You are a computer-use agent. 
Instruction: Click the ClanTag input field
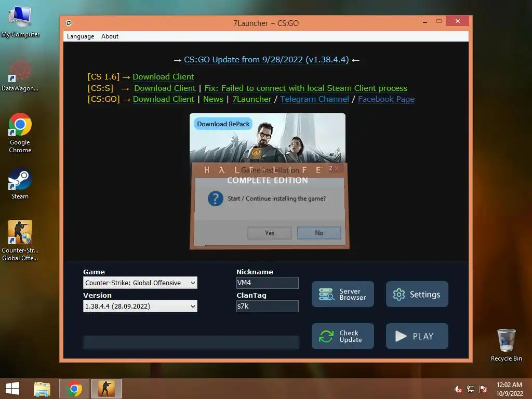[x=268, y=306]
